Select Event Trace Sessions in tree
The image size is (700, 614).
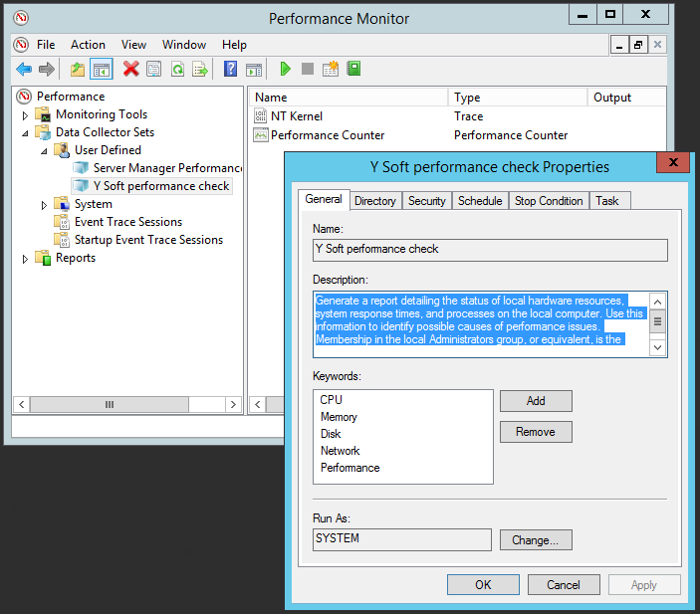point(127,222)
